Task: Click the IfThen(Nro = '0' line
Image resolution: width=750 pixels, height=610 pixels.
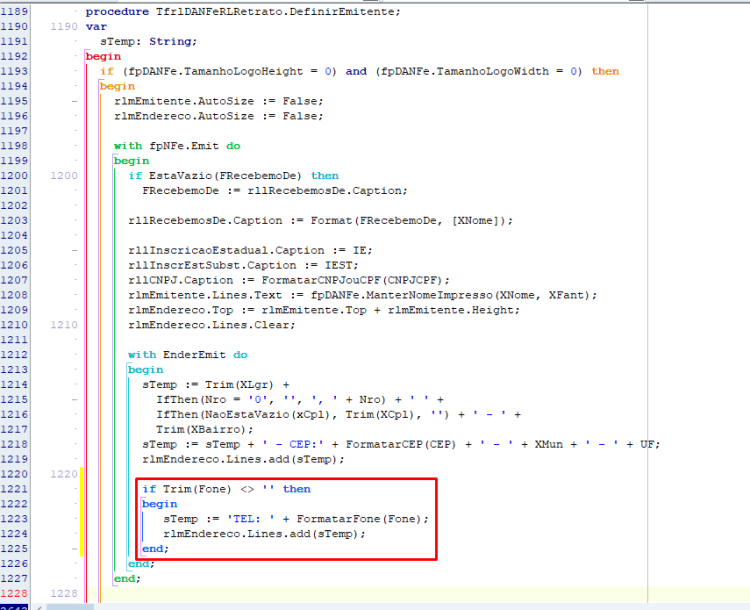Action: point(300,399)
